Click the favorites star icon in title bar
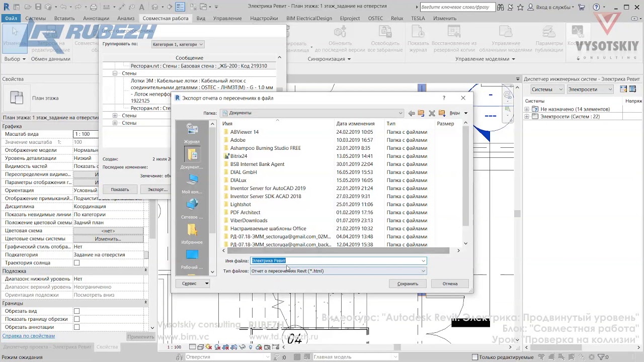 point(520,7)
